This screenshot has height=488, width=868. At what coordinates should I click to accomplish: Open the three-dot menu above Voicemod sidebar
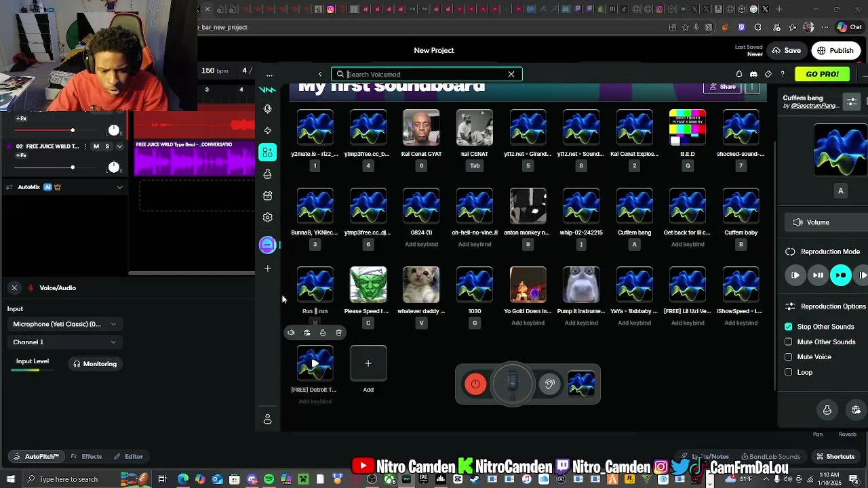(x=269, y=75)
